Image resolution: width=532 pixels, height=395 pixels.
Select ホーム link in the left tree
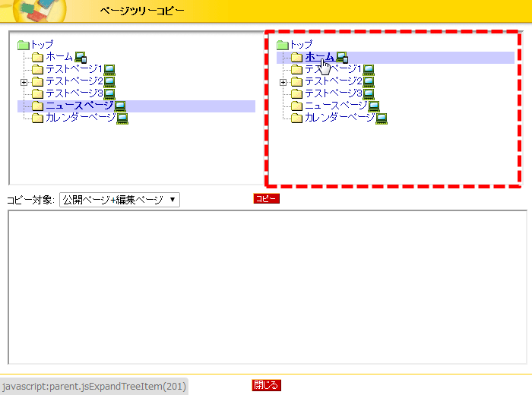point(59,57)
